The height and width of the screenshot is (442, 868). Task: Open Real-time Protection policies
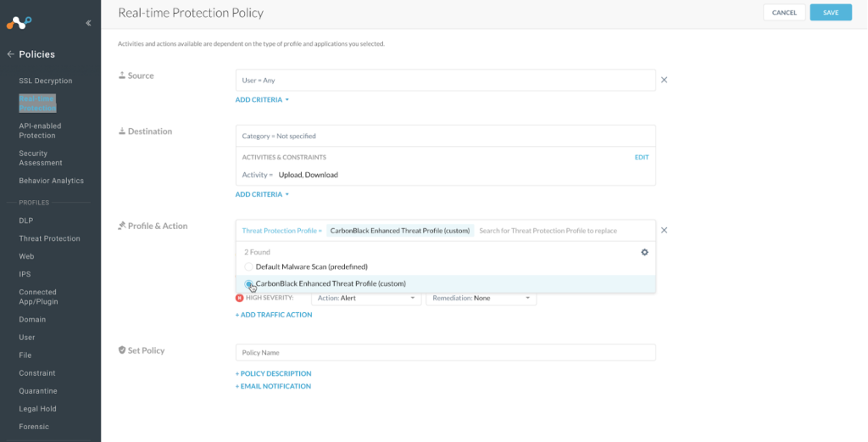(37, 104)
